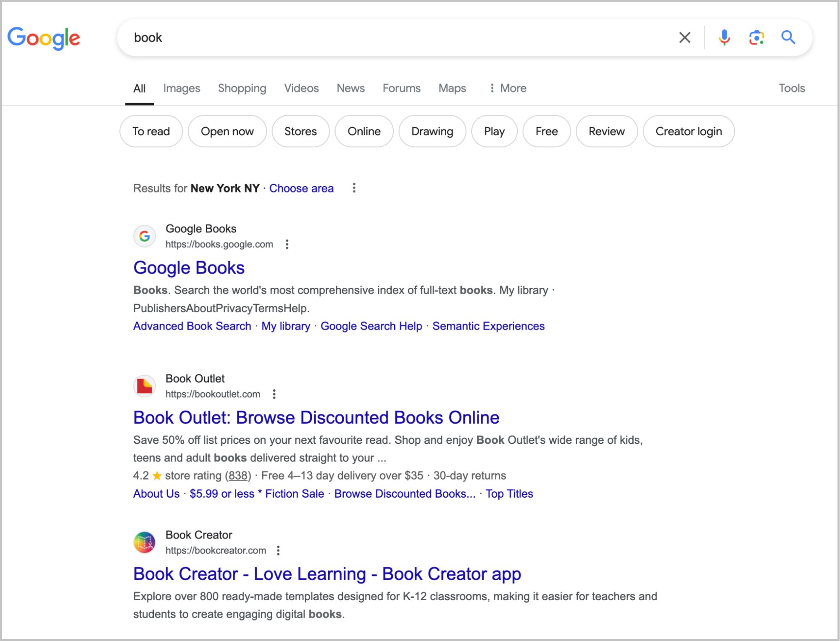Viewport: 840px width, 641px height.
Task: Apply the Open now filter chip
Action: point(227,132)
